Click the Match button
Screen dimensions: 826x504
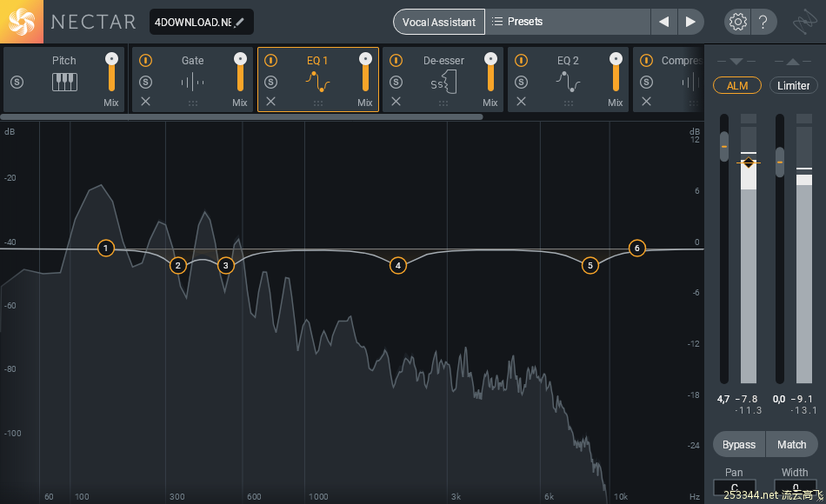[x=792, y=445]
